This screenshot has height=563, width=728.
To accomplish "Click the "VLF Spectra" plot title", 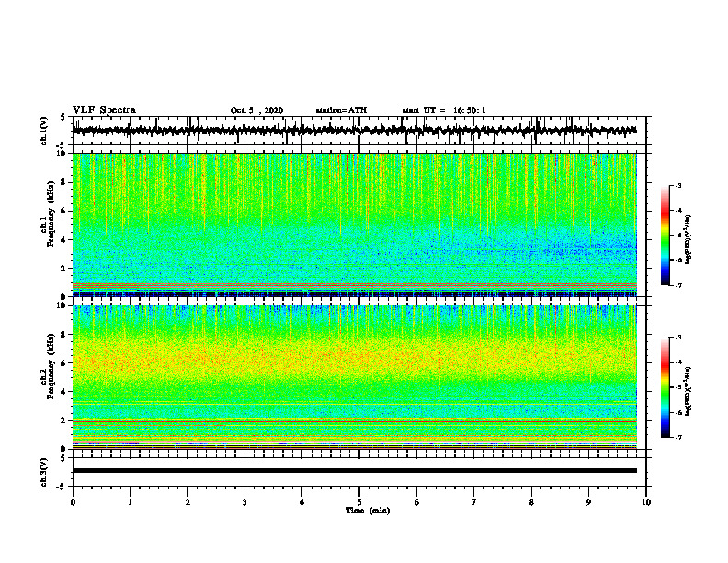I will click(104, 110).
